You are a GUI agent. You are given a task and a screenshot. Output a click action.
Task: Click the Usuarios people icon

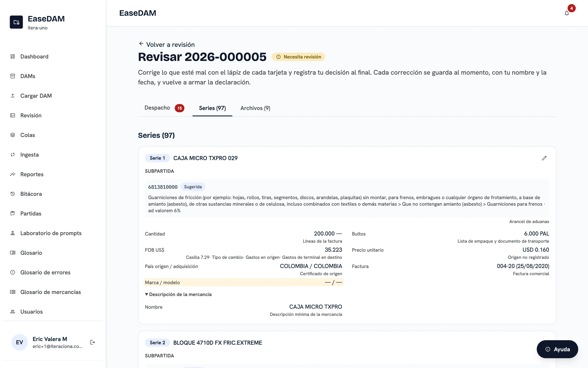pos(13,312)
